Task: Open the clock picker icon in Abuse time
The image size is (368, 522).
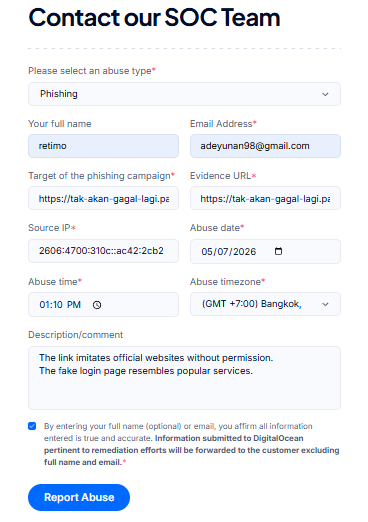Action: 97,305
